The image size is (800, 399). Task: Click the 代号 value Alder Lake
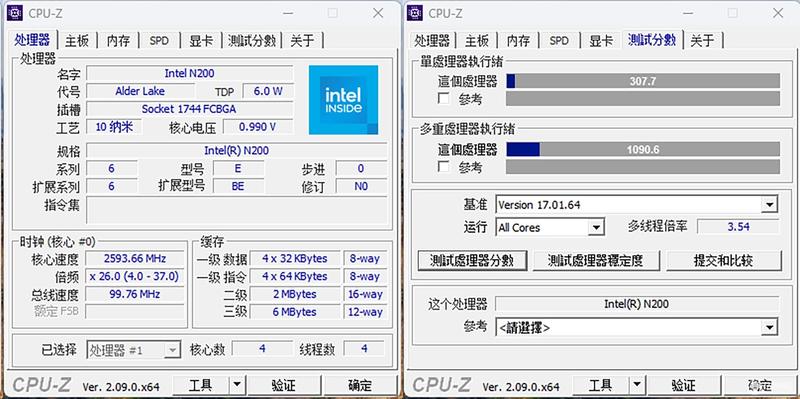(140, 91)
